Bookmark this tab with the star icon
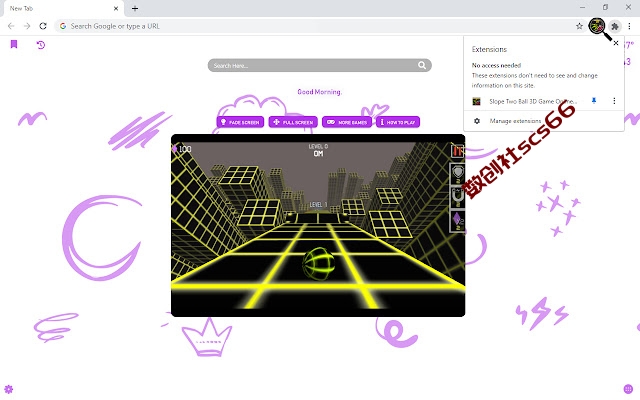640x400 pixels. point(579,26)
